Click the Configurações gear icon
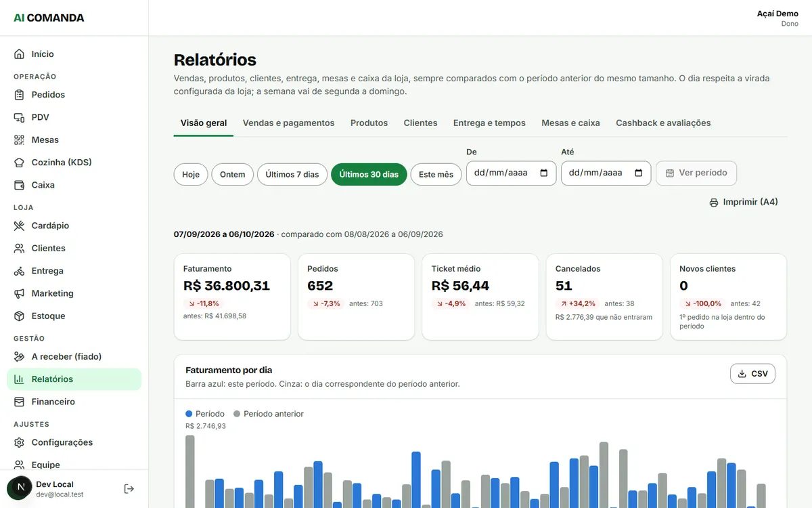The width and height of the screenshot is (812, 508). 19,442
